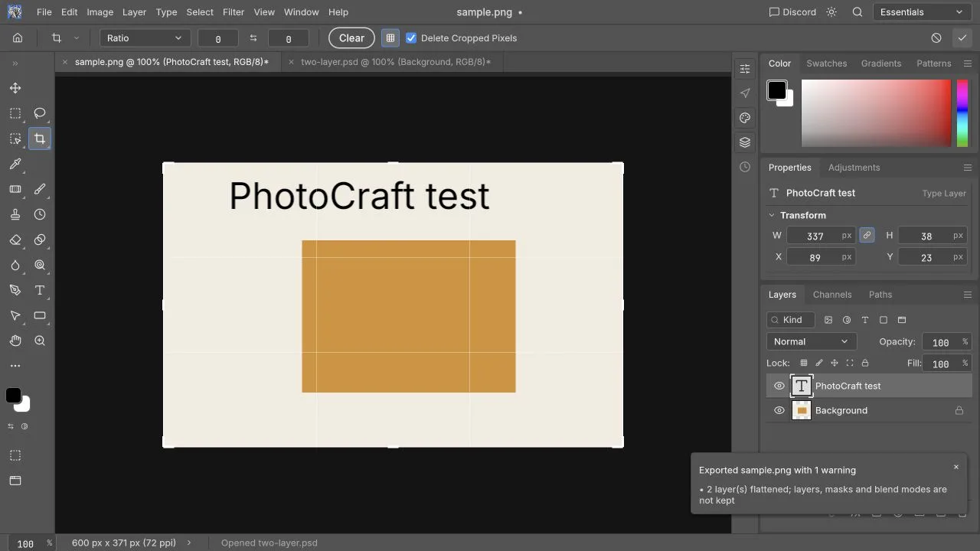Dismiss the export warning notification

955,467
